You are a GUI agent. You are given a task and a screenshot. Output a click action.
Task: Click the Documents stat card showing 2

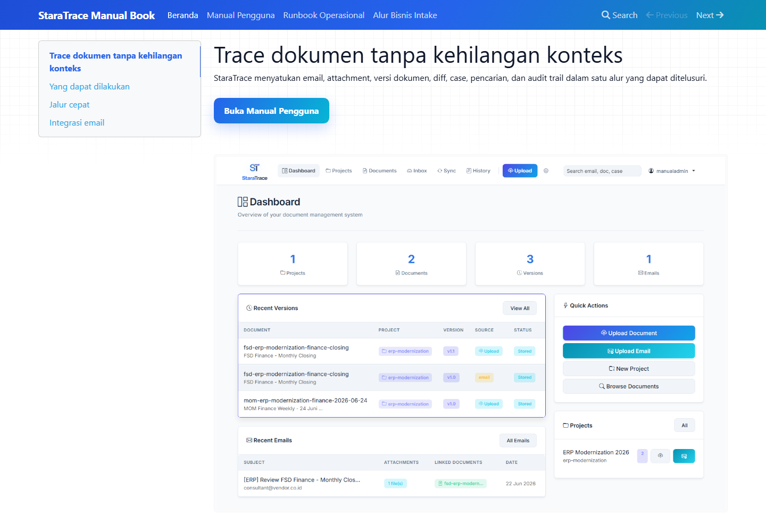411,264
